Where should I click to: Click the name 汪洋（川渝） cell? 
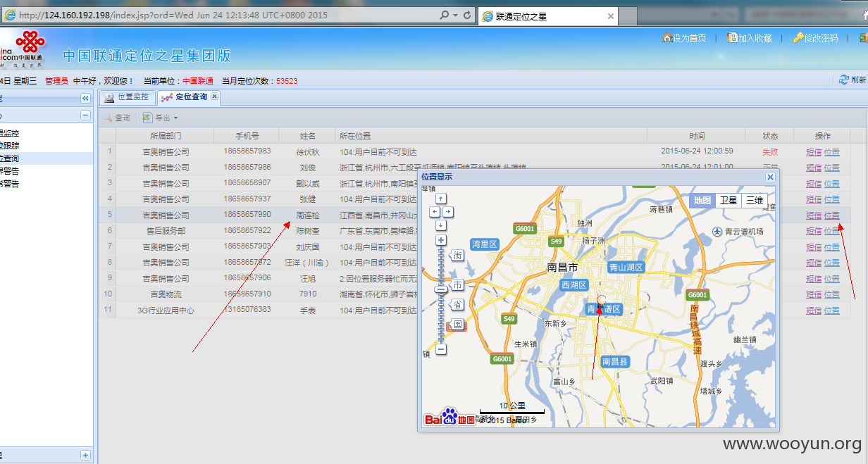pyautogui.click(x=307, y=263)
